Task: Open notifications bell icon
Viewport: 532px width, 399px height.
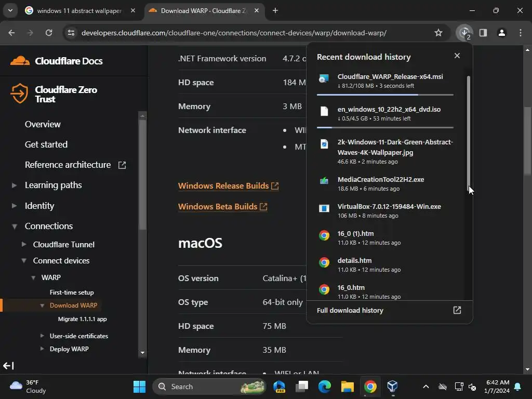Action: (x=518, y=387)
